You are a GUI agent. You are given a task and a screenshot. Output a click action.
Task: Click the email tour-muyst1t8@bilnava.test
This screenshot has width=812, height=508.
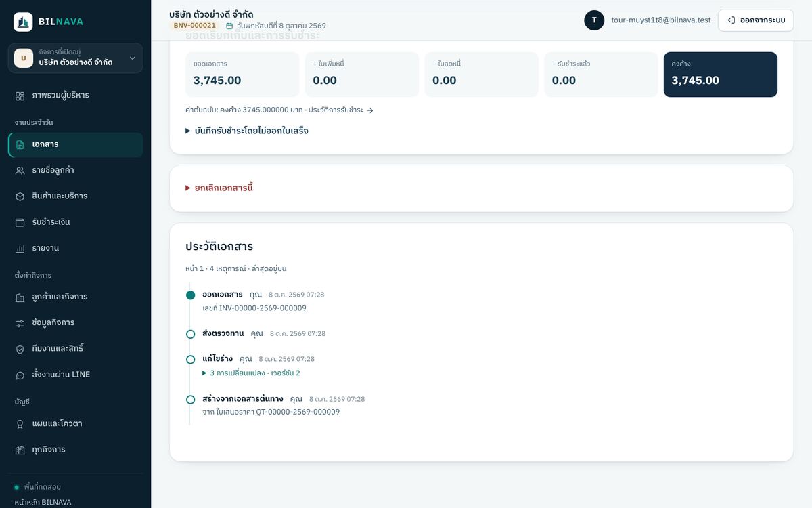661,20
